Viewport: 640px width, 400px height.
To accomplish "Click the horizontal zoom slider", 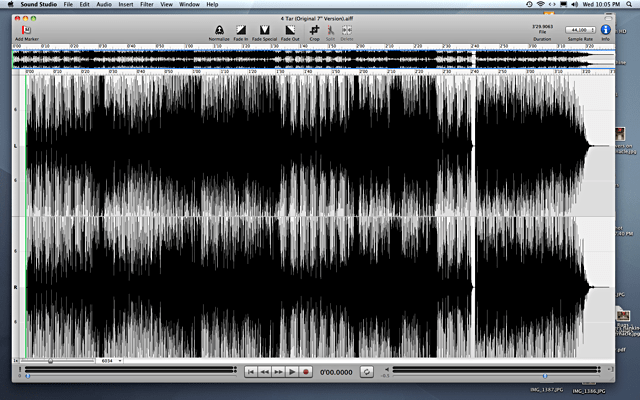I will [50, 360].
